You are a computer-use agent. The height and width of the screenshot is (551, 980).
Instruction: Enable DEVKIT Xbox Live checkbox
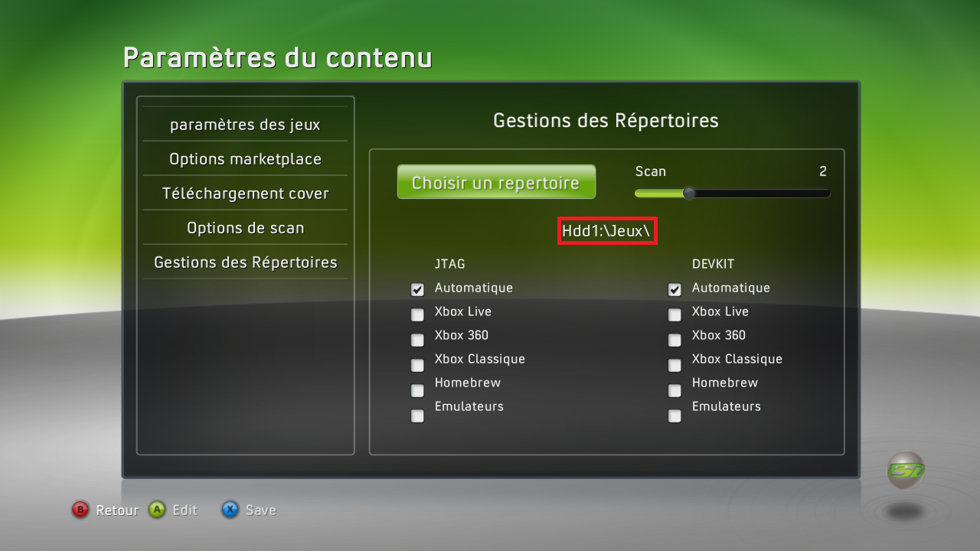coord(675,315)
